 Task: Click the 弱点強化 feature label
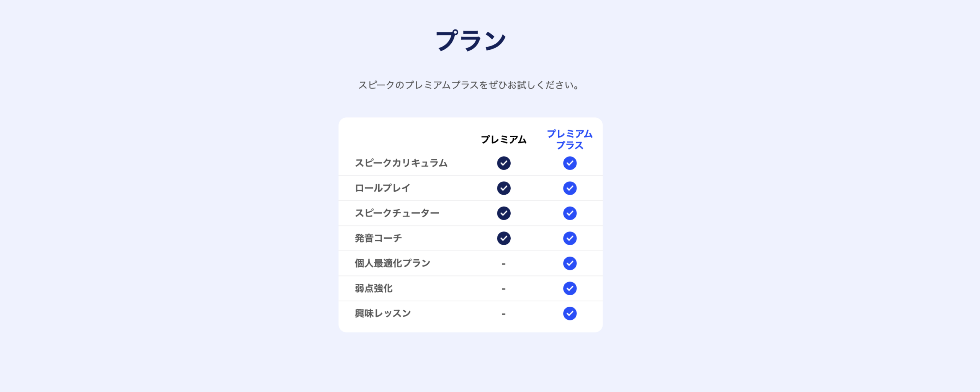(x=374, y=288)
